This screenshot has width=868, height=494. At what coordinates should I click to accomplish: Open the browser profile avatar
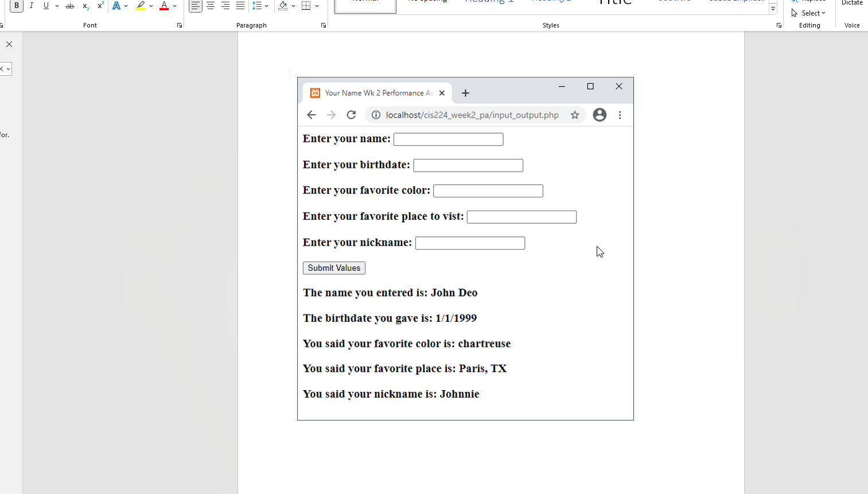coord(600,115)
